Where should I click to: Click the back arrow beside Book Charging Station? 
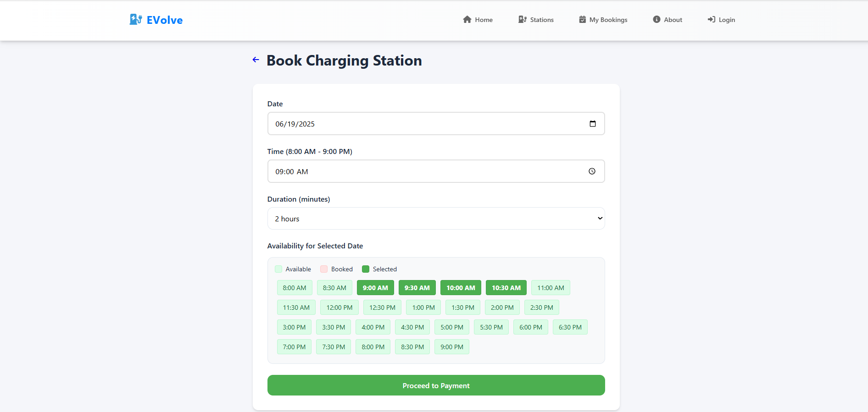tap(256, 60)
